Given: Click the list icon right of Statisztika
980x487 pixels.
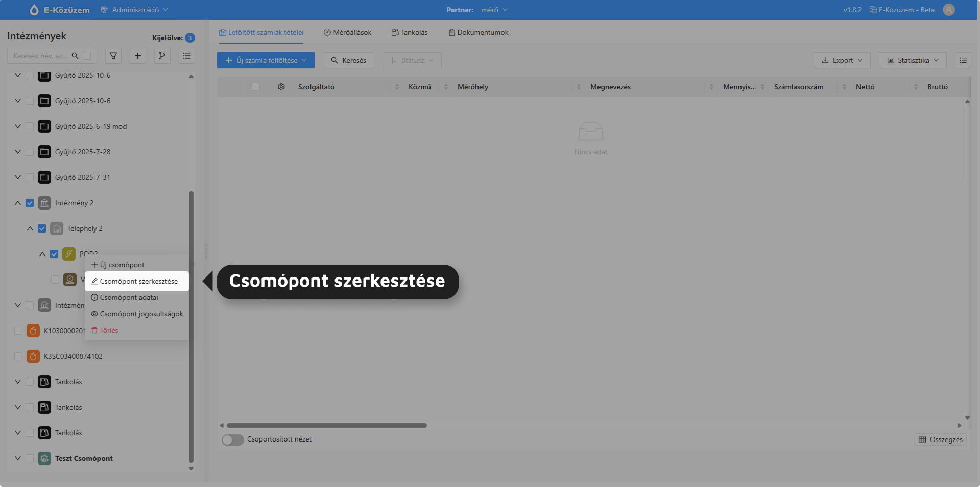Looking at the screenshot, I should [963, 60].
